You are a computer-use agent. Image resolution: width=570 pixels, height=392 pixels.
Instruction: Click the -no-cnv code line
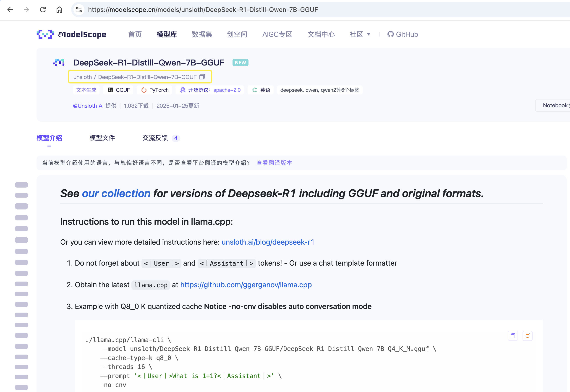point(113,385)
